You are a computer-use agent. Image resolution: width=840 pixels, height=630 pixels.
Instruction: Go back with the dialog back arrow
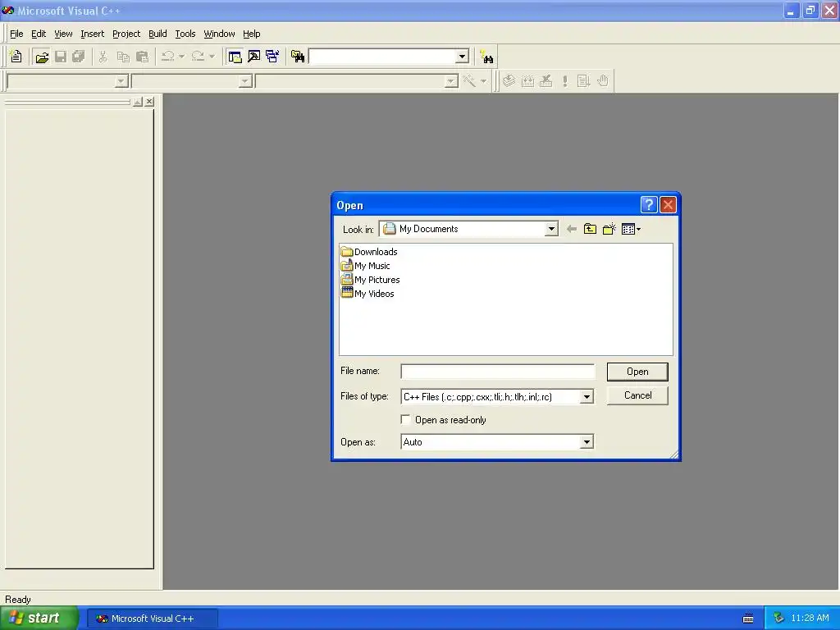572,230
